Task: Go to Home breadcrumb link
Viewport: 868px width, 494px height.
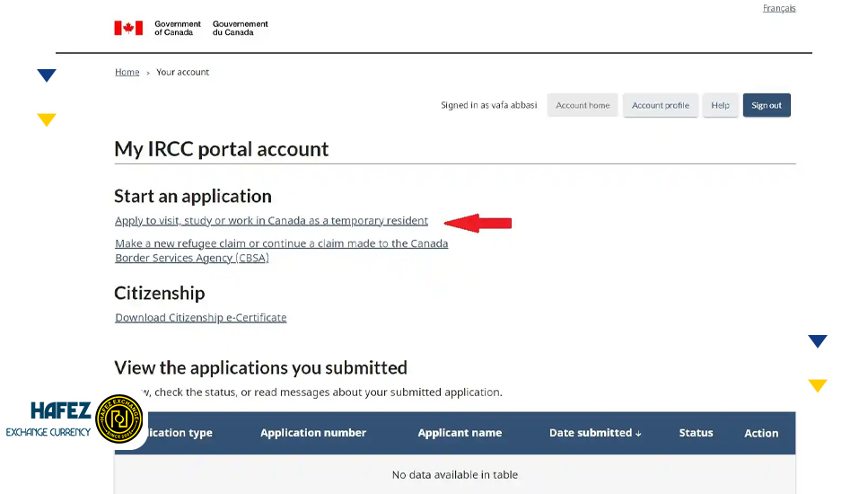Action: (127, 72)
